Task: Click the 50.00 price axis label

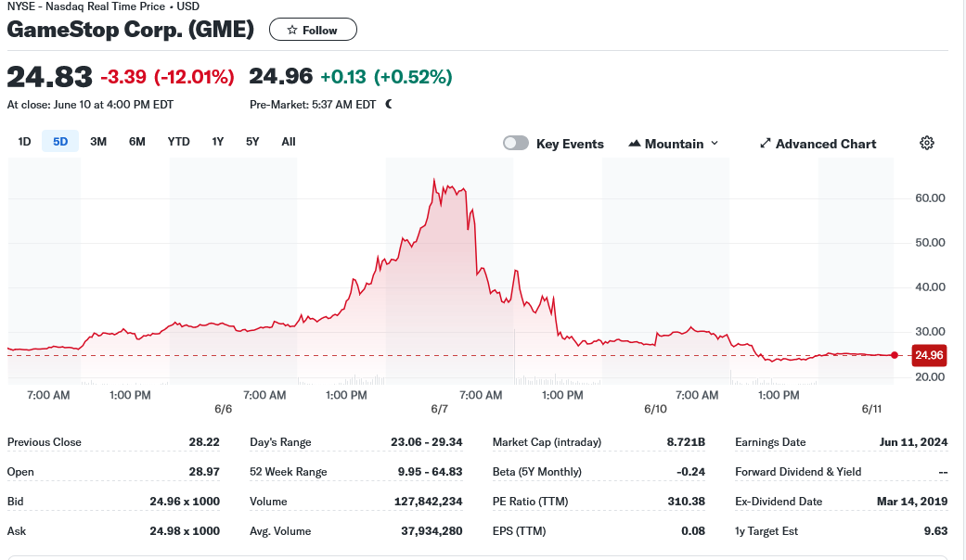Action: click(930, 242)
